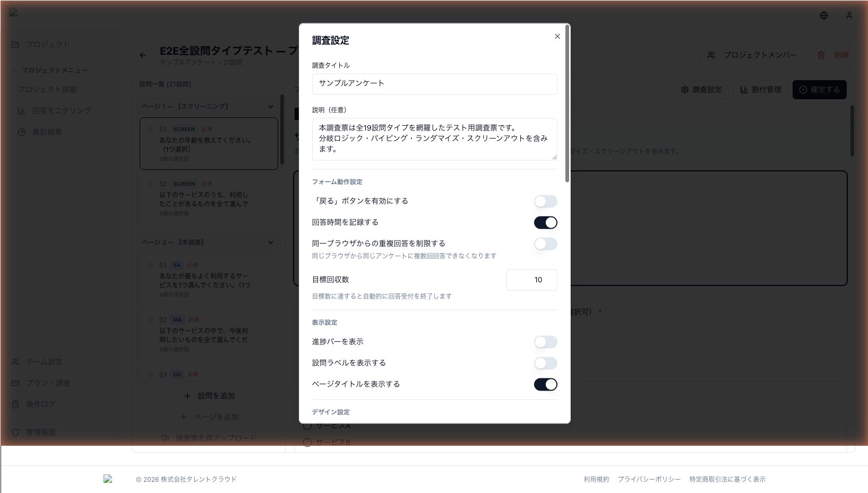
Task: Toggle 進捗バーを表示 on
Action: click(x=545, y=342)
